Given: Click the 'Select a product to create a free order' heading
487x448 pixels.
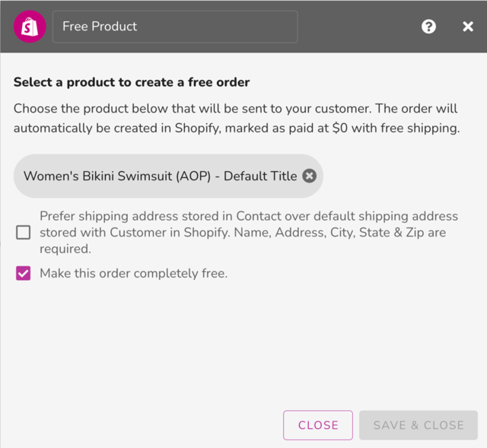Looking at the screenshot, I should tap(132, 82).
